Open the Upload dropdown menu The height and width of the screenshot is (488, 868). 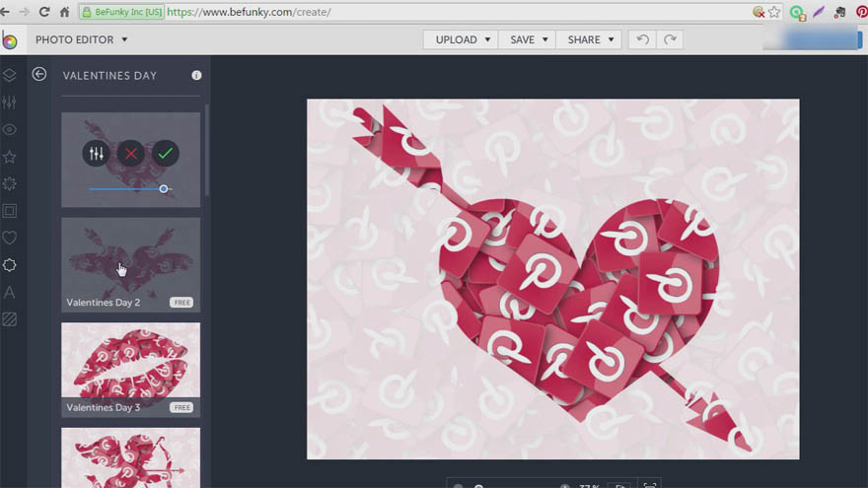[x=461, y=39]
